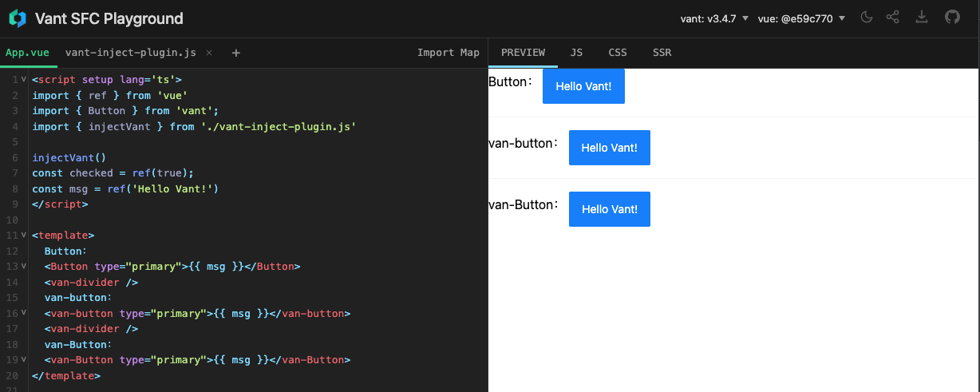Click the first van-divider tag on line 14
This screenshot has width=980, height=392.
pyautogui.click(x=92, y=283)
